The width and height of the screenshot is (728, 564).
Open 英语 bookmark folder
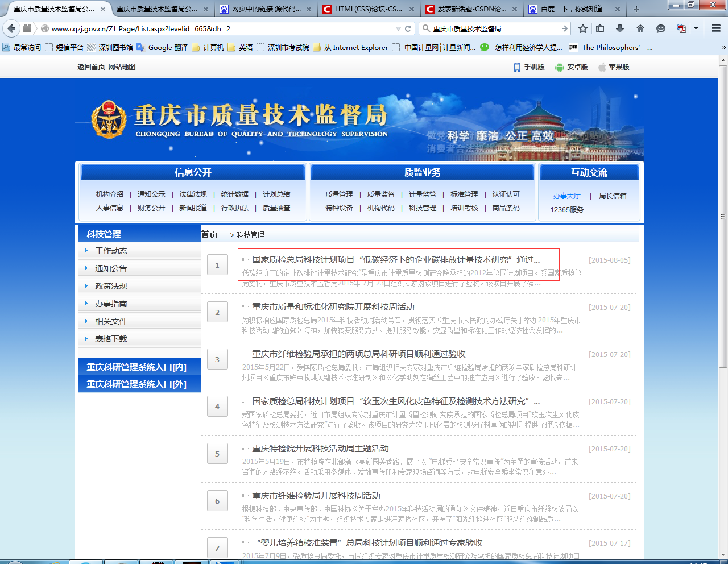click(x=240, y=48)
